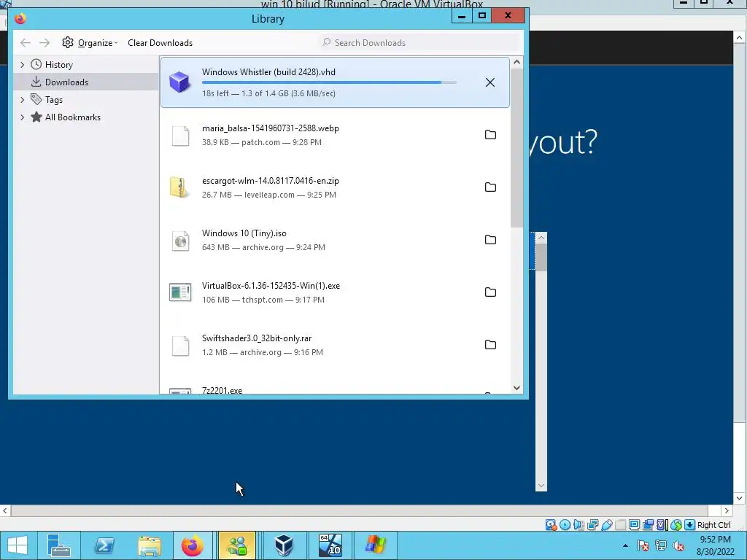Click VirtualBox hard disk activity indicator

click(x=551, y=525)
